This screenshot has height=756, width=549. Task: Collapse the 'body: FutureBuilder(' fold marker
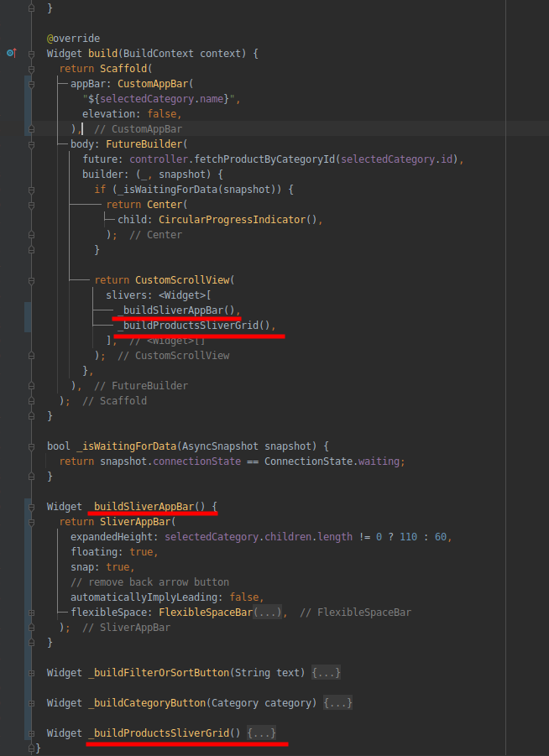pyautogui.click(x=31, y=144)
